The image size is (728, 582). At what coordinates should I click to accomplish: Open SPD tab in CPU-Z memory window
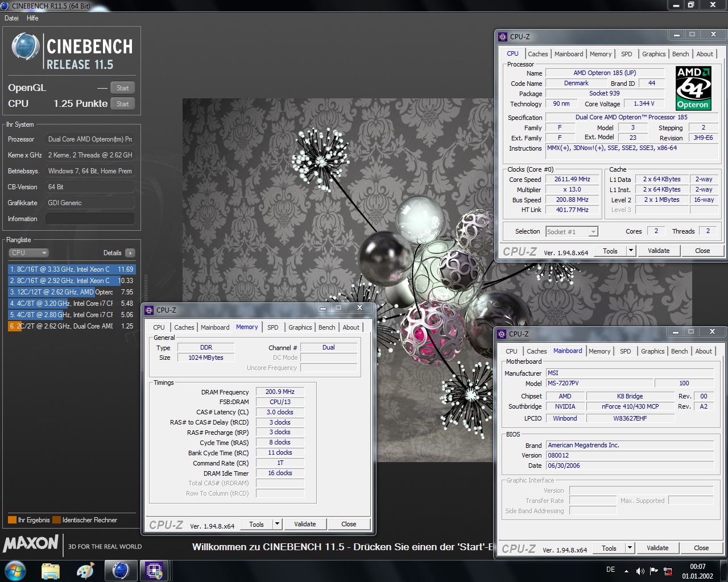click(273, 327)
